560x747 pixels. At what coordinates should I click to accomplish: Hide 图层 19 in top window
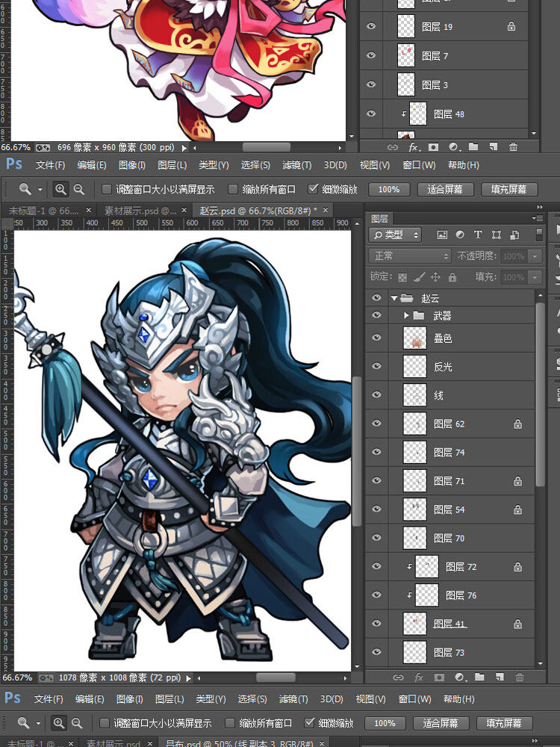click(371, 26)
